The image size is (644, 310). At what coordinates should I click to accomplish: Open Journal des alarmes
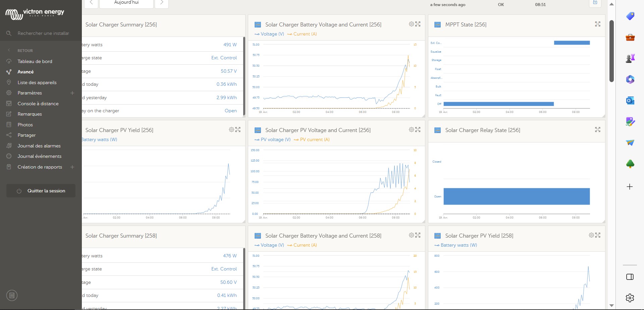(x=39, y=146)
